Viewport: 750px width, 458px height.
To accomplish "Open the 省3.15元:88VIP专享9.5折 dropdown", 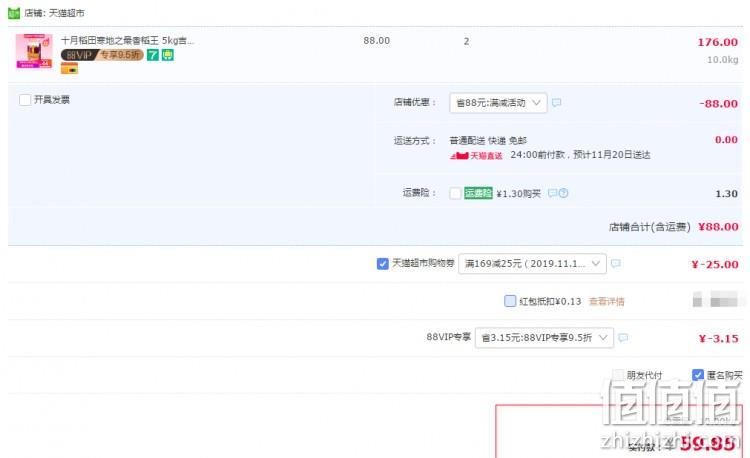I will pyautogui.click(x=544, y=338).
